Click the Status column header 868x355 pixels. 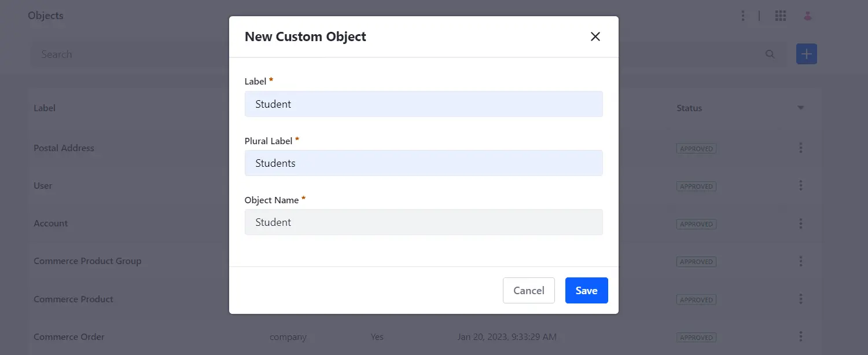689,108
